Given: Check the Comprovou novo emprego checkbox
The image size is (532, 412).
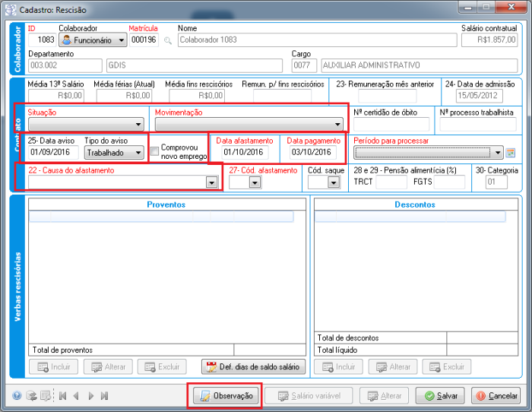Looking at the screenshot, I should tap(155, 151).
